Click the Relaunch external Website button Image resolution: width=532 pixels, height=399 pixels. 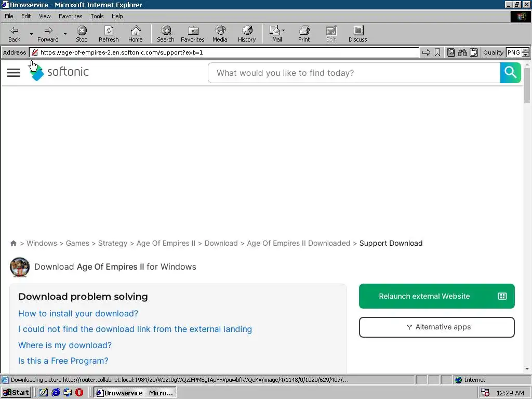[x=436, y=296]
